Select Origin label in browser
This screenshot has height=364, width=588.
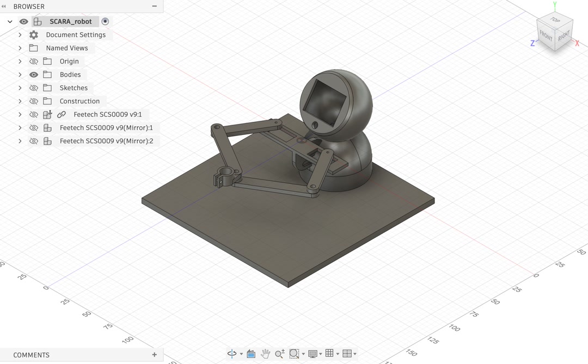coord(69,61)
